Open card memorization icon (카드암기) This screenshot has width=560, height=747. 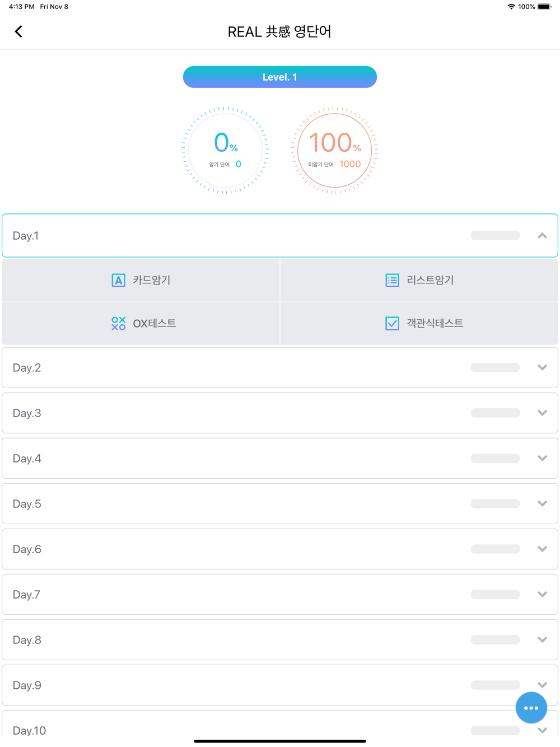tap(118, 280)
